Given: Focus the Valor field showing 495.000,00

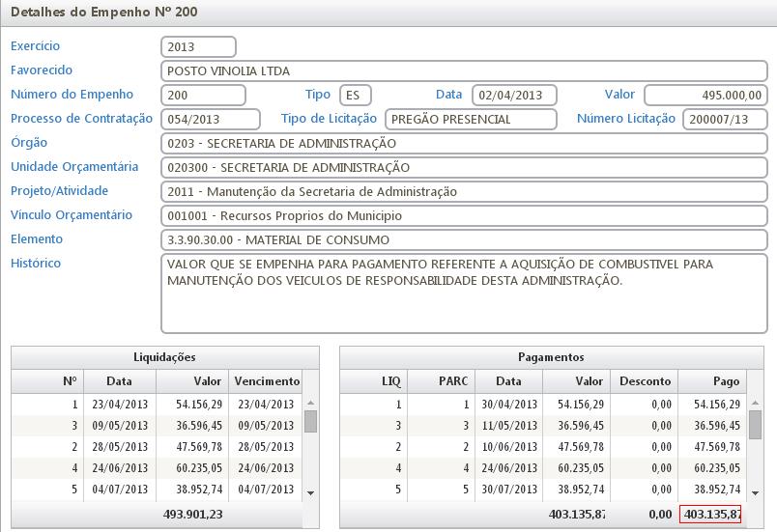Looking at the screenshot, I should (705, 95).
